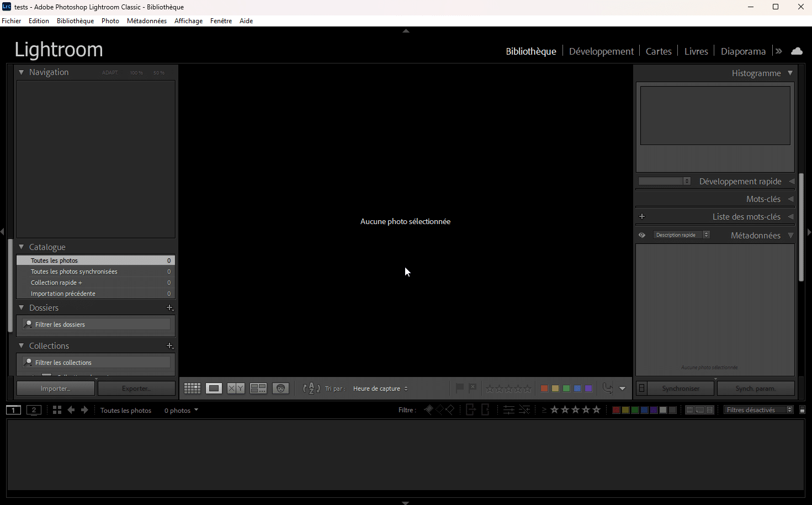Open the Filtres désactivés preset dropdown
The image size is (812, 505).
(758, 410)
